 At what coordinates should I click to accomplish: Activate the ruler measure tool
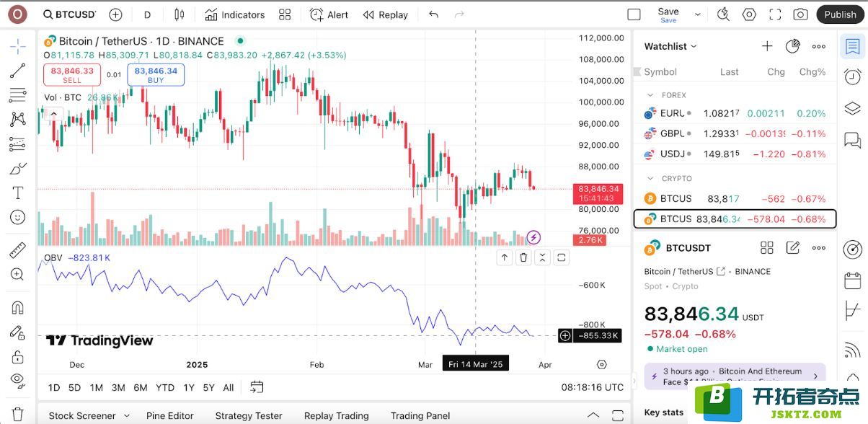point(18,250)
